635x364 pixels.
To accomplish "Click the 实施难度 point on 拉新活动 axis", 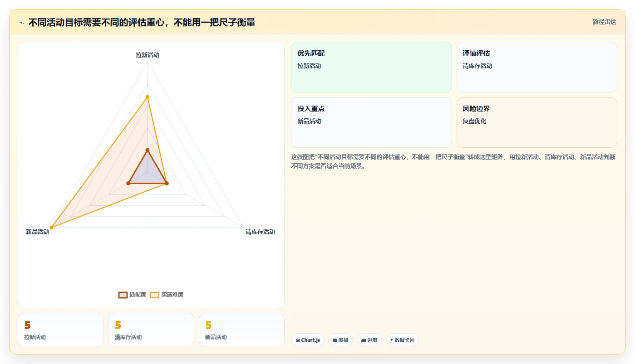I will pyautogui.click(x=148, y=97).
